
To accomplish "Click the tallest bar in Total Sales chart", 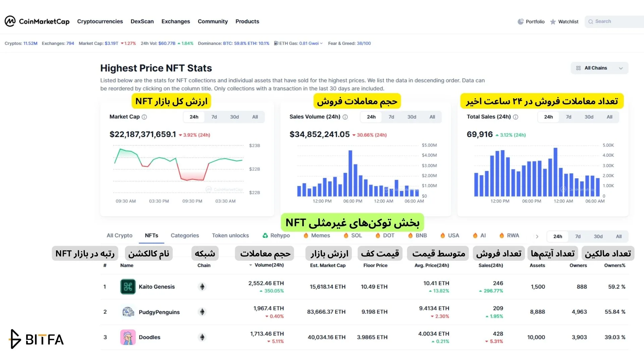I will (555, 172).
